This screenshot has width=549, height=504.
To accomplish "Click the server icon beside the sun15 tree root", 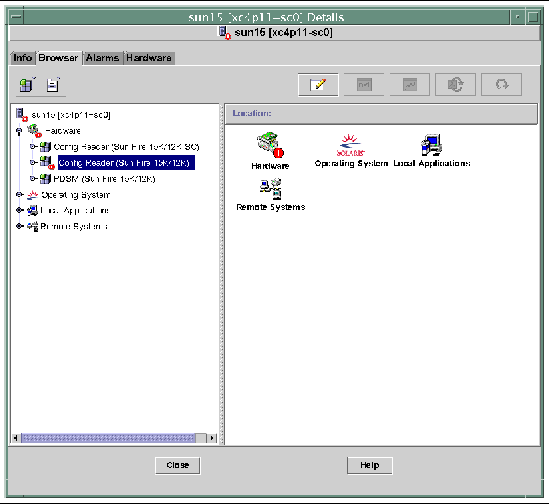I will pyautogui.click(x=22, y=115).
